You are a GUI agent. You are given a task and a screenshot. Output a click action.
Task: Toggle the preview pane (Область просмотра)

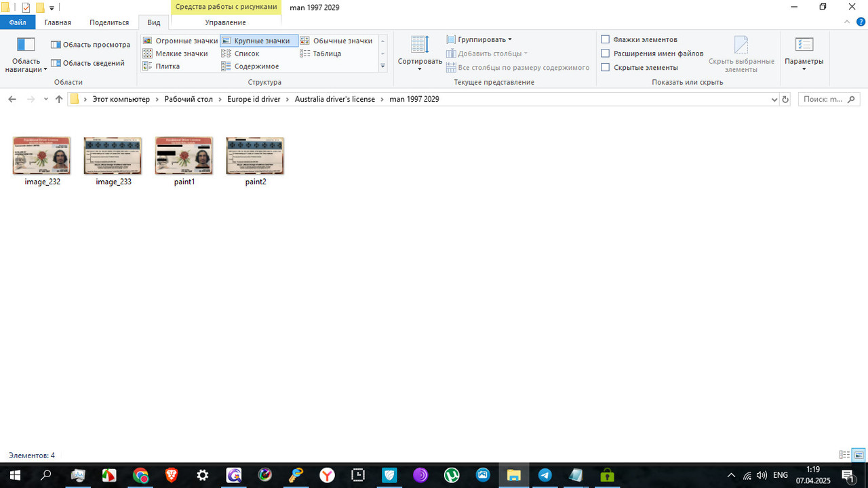click(90, 45)
